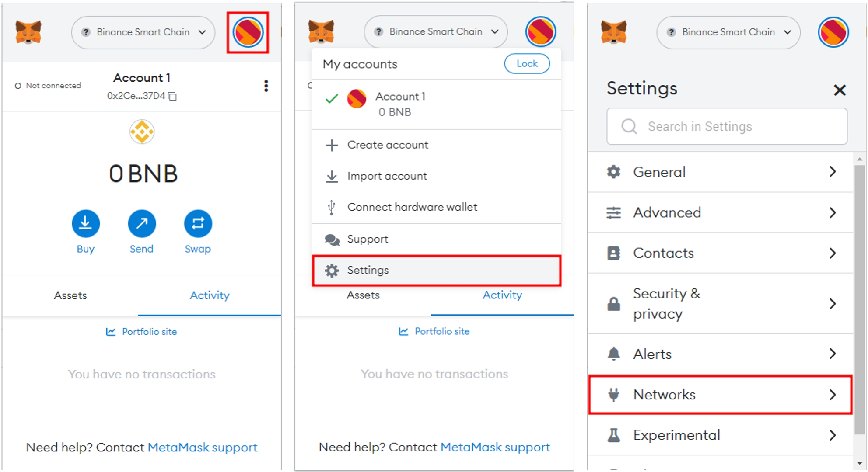Click the Send arrow icon

click(x=142, y=223)
